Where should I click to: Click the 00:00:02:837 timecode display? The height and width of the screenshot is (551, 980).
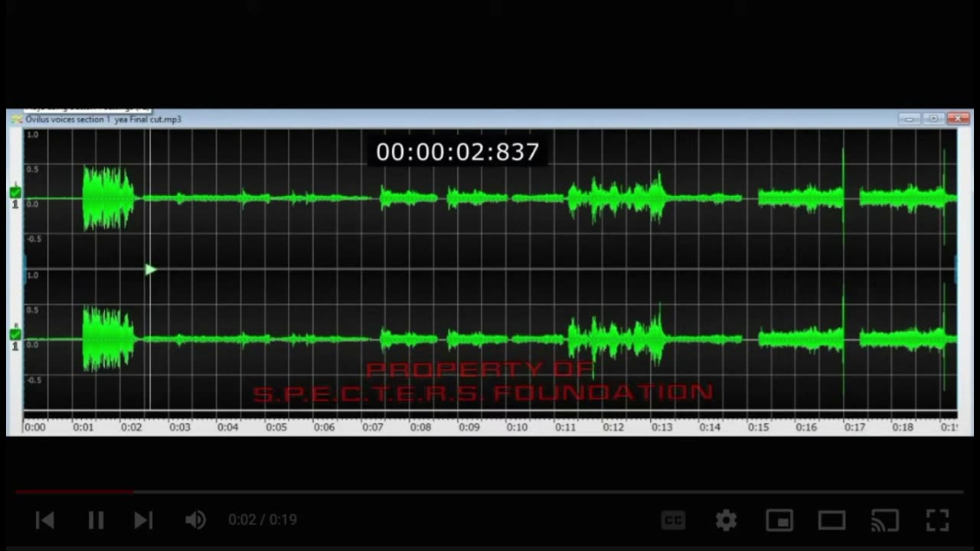tap(458, 152)
